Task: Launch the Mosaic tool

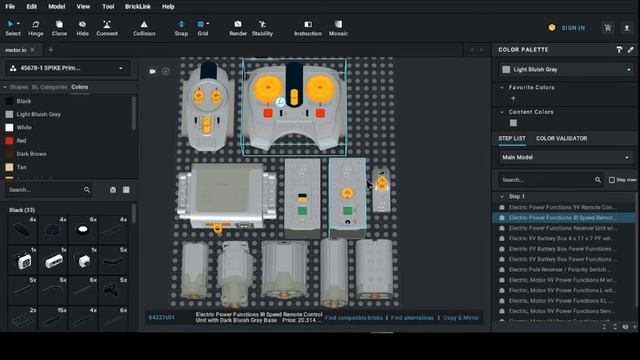Action: 338,28
